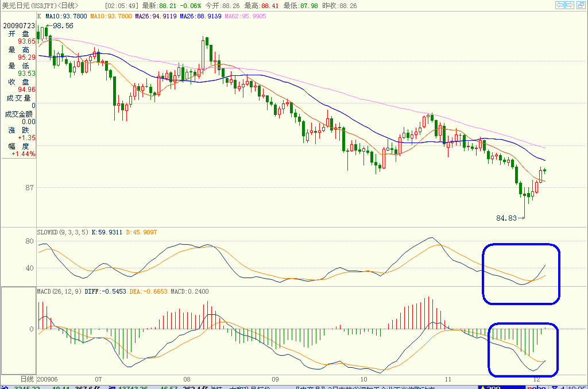Click the 成交量 volume label

18,98
